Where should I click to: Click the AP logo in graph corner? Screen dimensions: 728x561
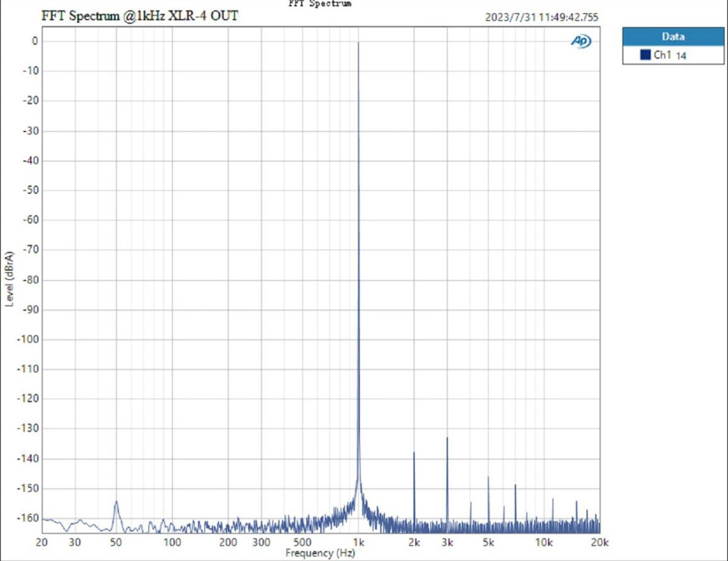[x=581, y=41]
